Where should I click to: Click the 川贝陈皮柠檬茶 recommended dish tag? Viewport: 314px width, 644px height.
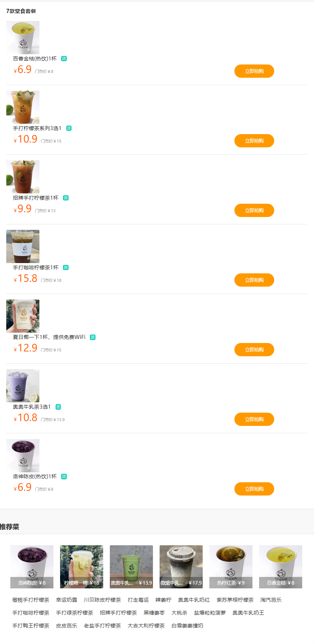pyautogui.click(x=102, y=600)
